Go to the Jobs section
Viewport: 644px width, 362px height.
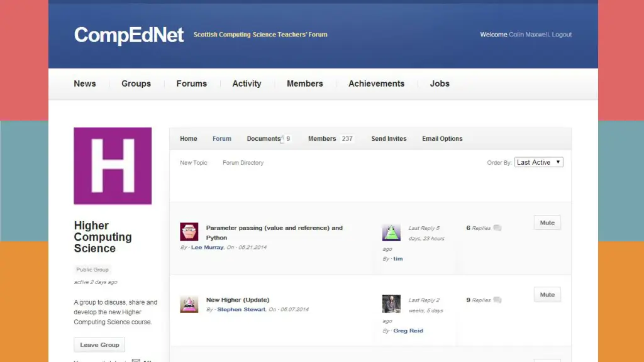pyautogui.click(x=440, y=84)
